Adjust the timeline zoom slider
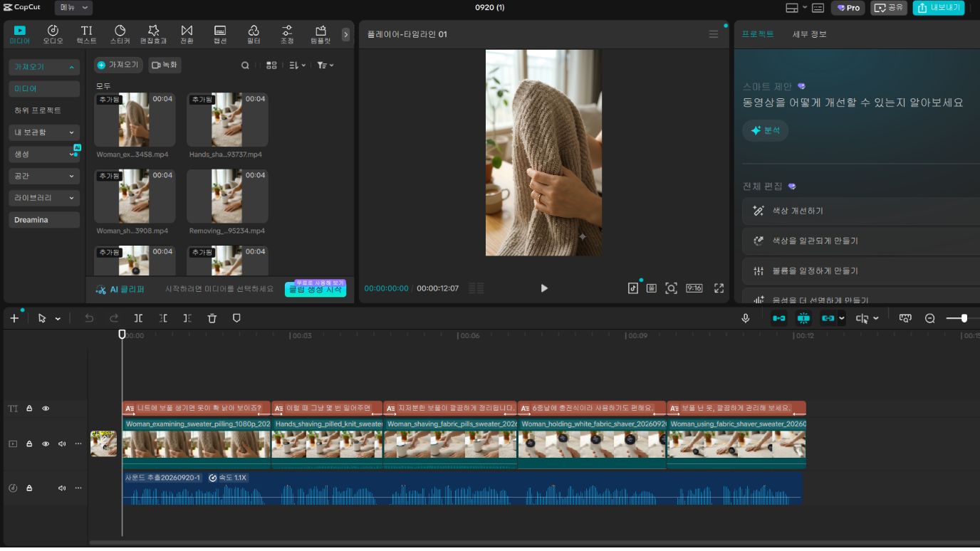The width and height of the screenshot is (980, 551). pyautogui.click(x=963, y=318)
